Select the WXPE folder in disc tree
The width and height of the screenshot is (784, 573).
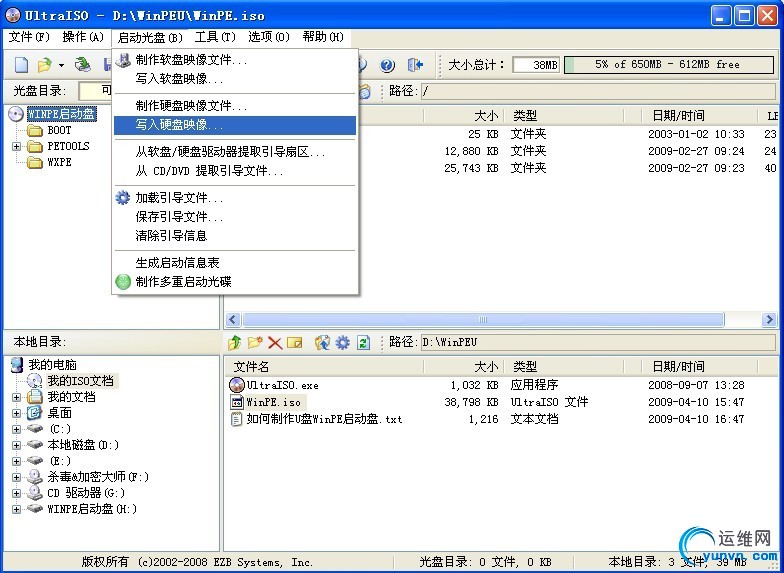[x=60, y=162]
